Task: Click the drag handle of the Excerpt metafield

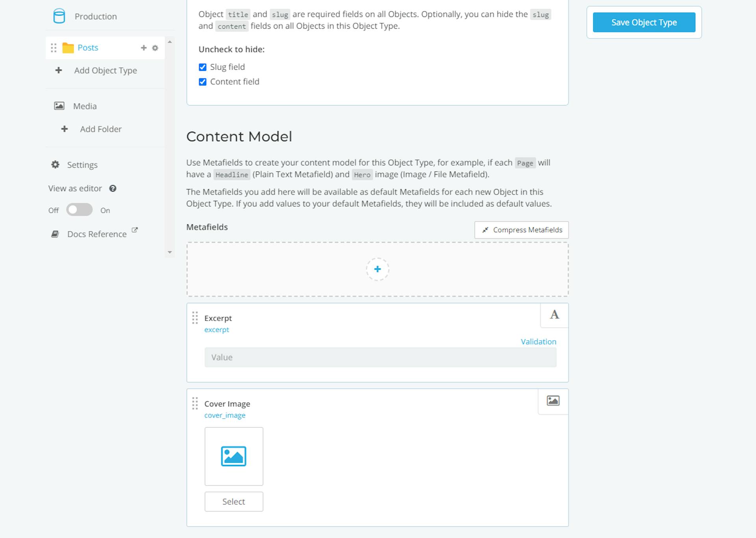Action: click(x=195, y=318)
